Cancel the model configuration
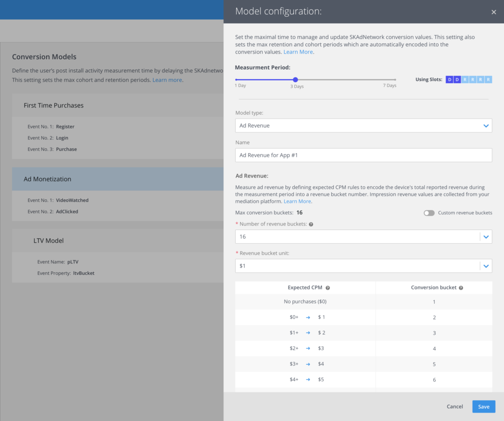The height and width of the screenshot is (421, 504). [454, 407]
